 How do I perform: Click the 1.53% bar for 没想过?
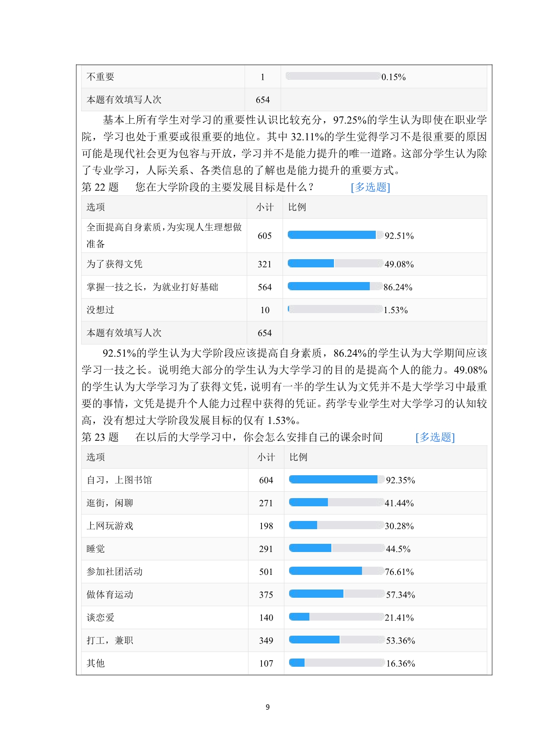335,309
